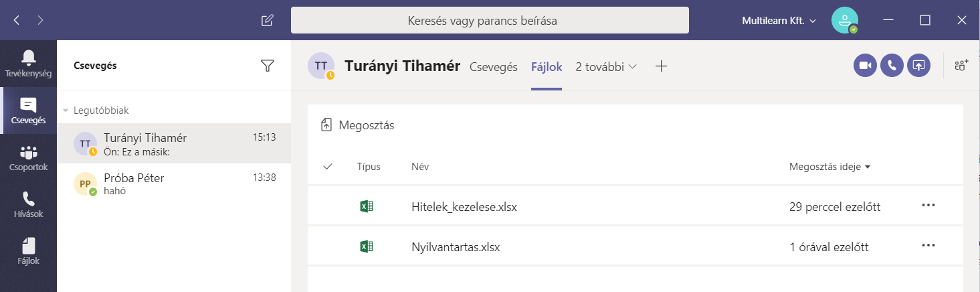Open Multilearn Kft. organization dropdown
This screenshot has width=980, height=292.
point(779,21)
